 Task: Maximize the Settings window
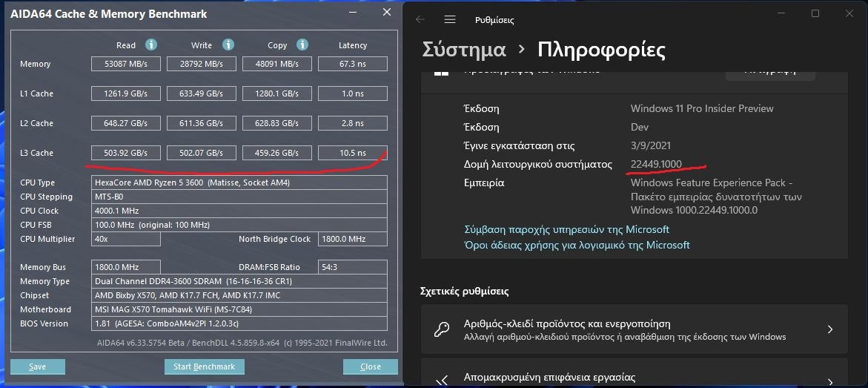[x=815, y=14]
